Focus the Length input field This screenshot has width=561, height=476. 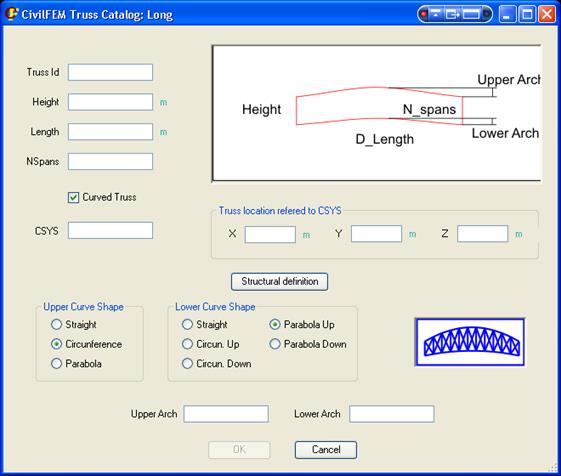[110, 132]
